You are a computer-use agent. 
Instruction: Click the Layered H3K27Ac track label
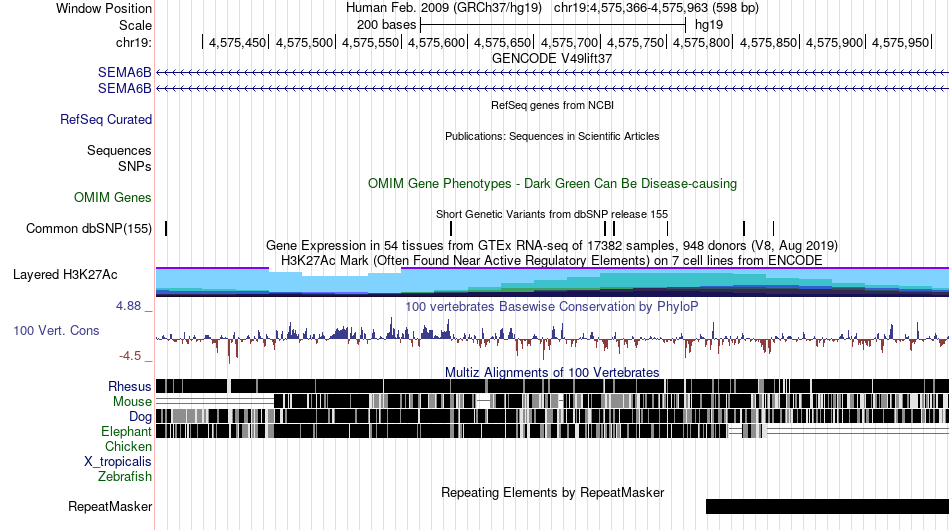click(x=65, y=274)
